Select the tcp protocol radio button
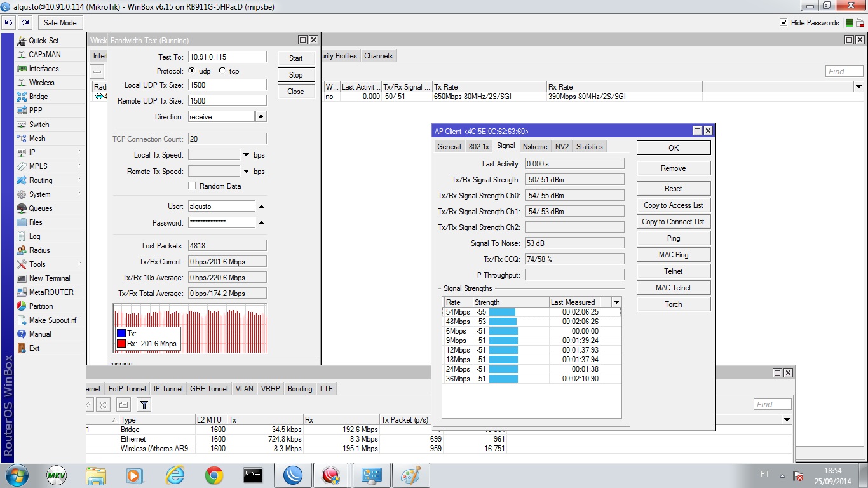Screen dimensions: 868x488 point(222,71)
